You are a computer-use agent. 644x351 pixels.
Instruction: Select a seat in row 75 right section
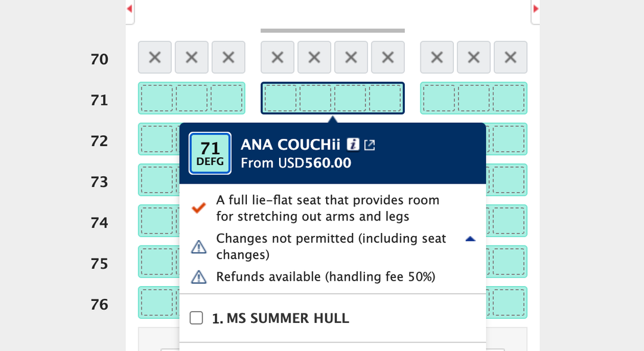point(507,262)
